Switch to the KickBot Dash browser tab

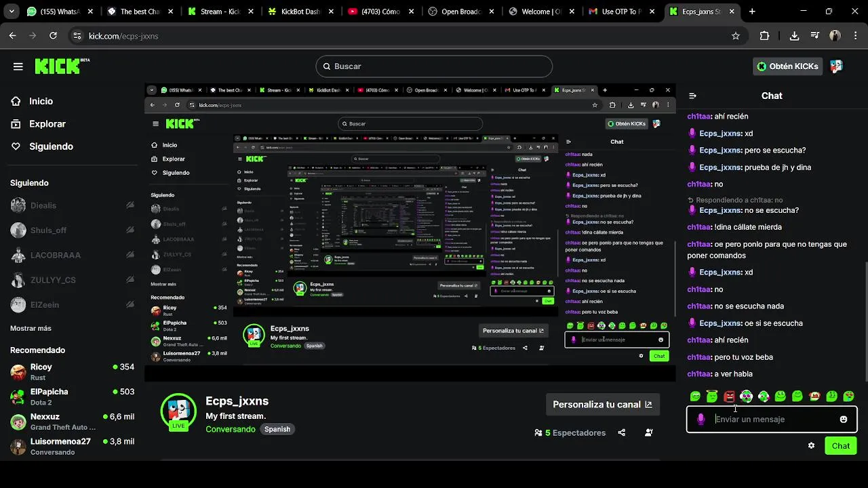click(x=300, y=12)
